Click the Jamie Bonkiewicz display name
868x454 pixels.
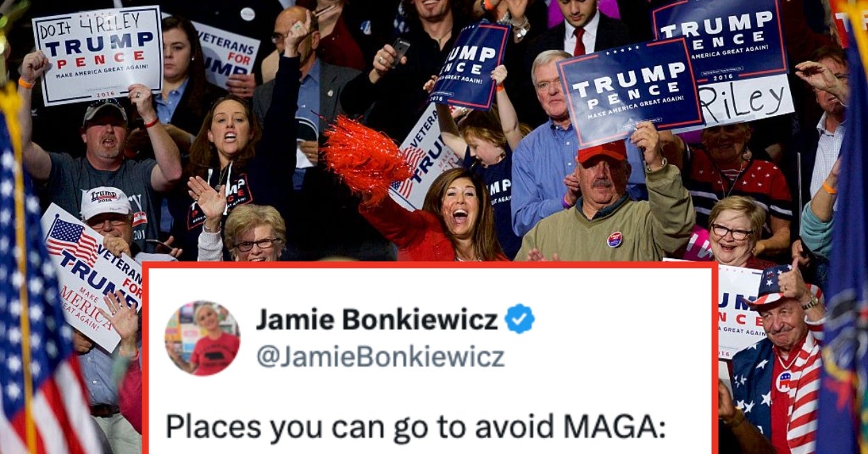coord(377,319)
